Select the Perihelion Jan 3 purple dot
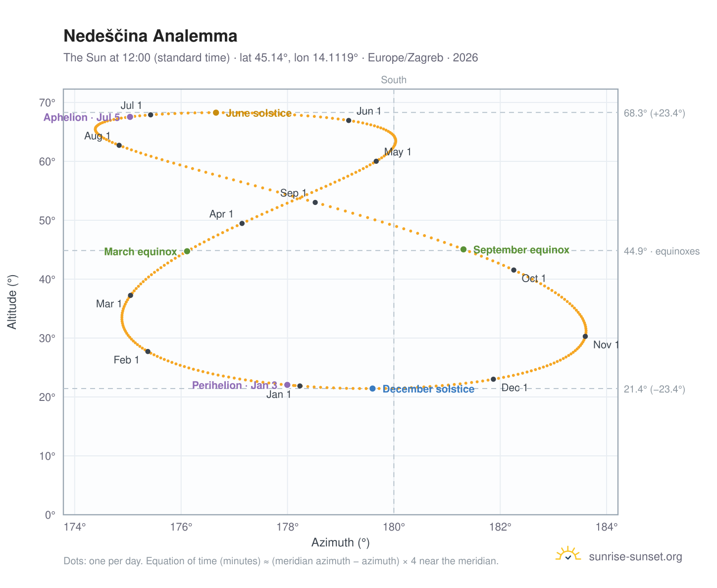This screenshot has height=588, width=717. 287,385
